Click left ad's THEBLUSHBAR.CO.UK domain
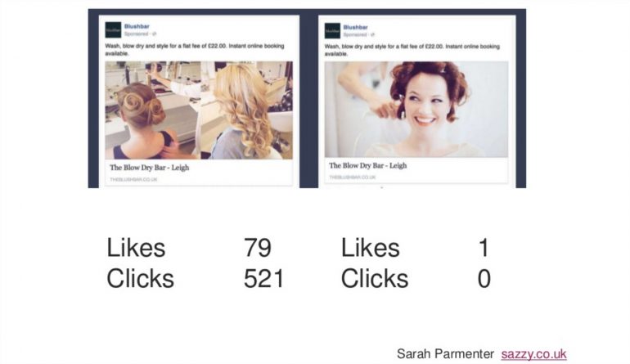Viewport: 630px width, 364px height. point(133,180)
